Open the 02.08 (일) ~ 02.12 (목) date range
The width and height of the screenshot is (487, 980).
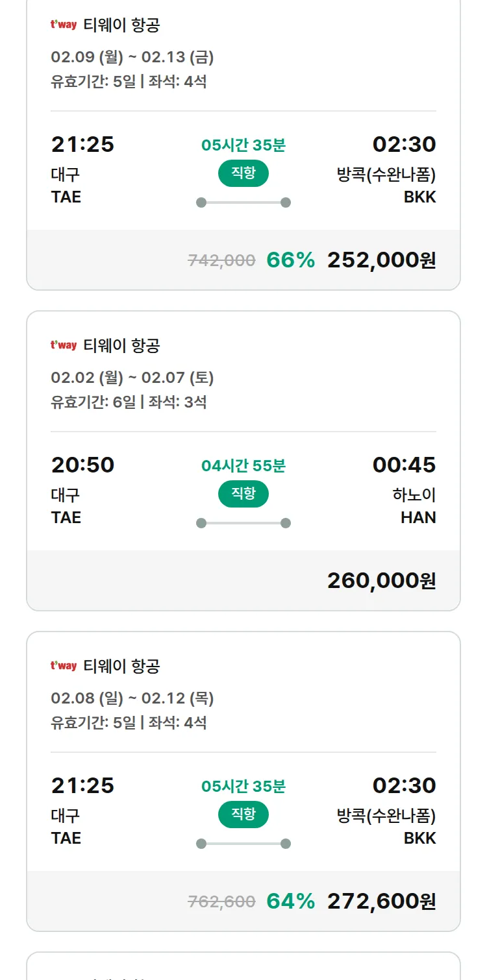tap(132, 698)
